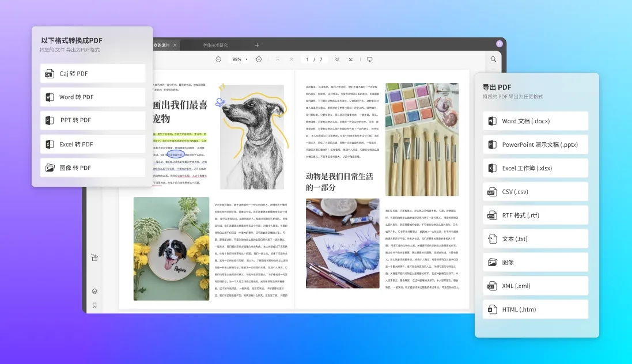The image size is (632, 364).
Task: Go to next page chevron
Action: tap(336, 59)
